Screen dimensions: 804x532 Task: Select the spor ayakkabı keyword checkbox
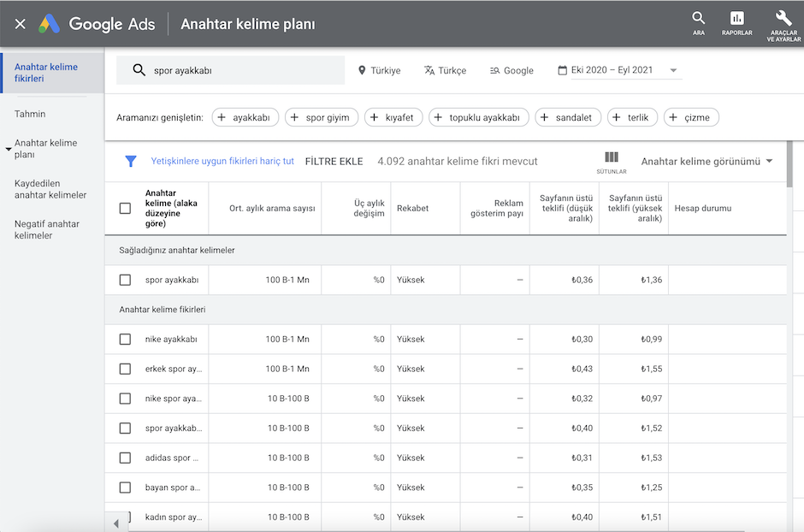tap(125, 280)
